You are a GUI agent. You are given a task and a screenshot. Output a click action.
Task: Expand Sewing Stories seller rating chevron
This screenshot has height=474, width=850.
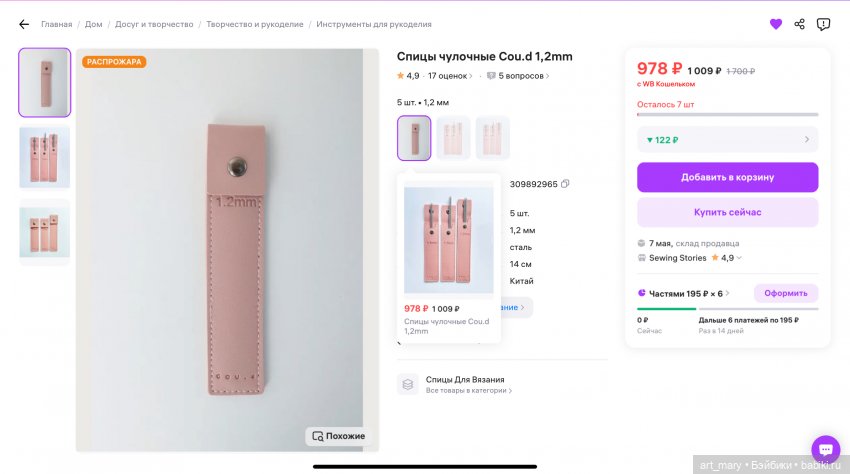click(740, 258)
